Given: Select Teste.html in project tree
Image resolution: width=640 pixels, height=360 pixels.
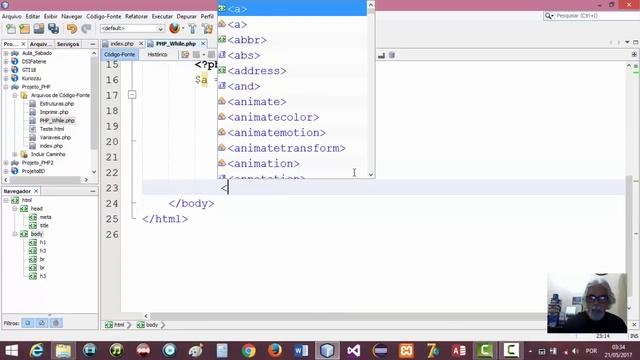Looking at the screenshot, I should tap(51, 129).
